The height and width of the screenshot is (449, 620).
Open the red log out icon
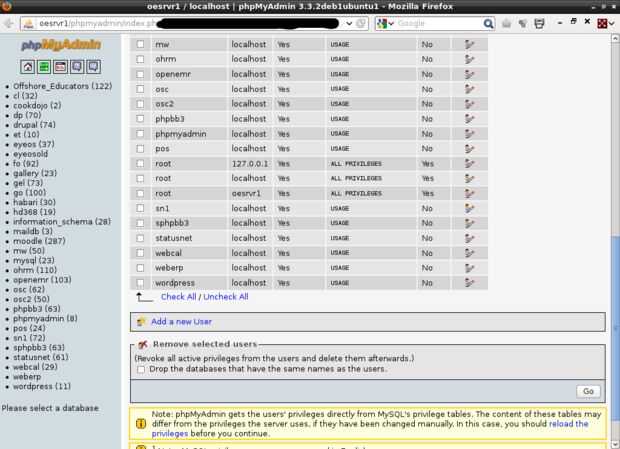(60, 67)
